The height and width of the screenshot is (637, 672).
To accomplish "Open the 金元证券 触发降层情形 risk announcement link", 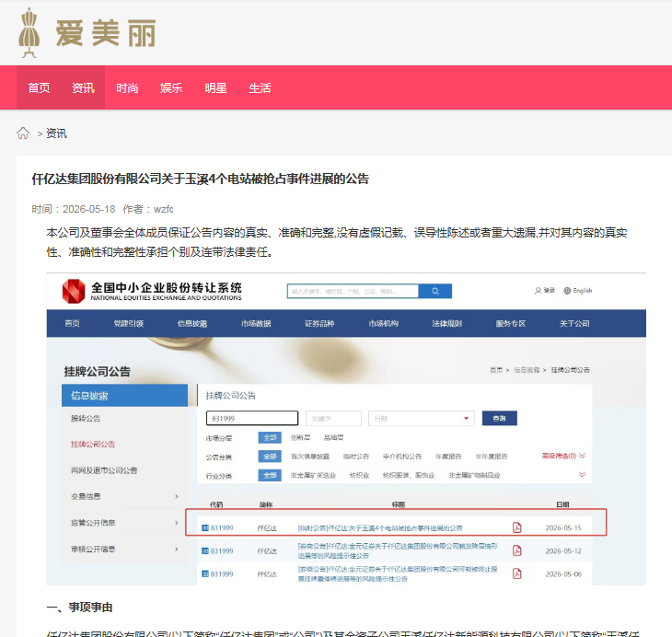I will 398,550.
